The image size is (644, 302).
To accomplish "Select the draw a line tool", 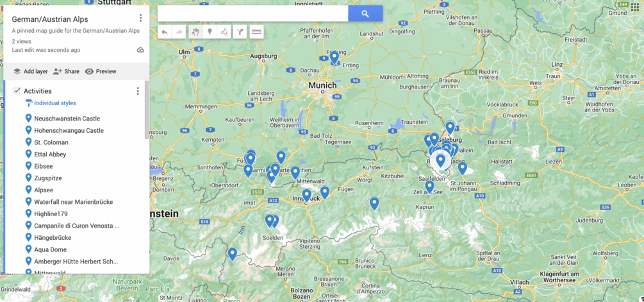I will coord(224,32).
